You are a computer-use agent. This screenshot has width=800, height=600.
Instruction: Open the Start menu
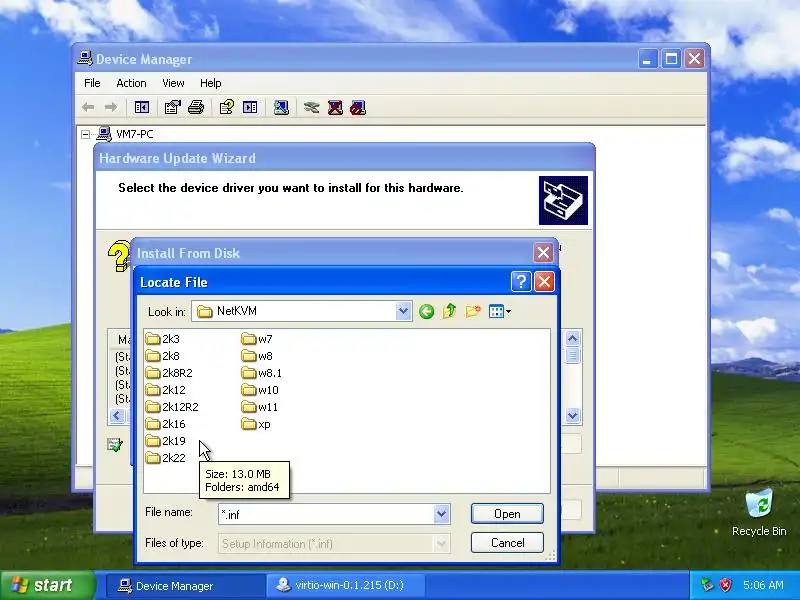(x=47, y=585)
